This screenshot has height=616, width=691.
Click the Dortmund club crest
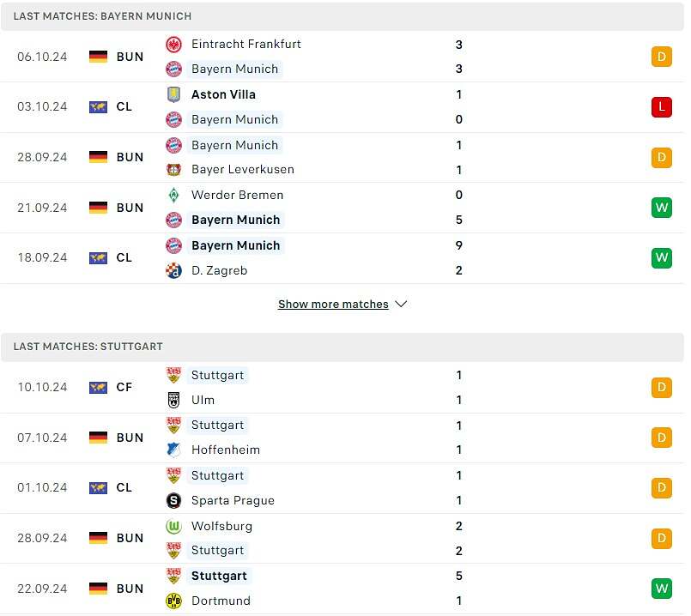(x=174, y=601)
